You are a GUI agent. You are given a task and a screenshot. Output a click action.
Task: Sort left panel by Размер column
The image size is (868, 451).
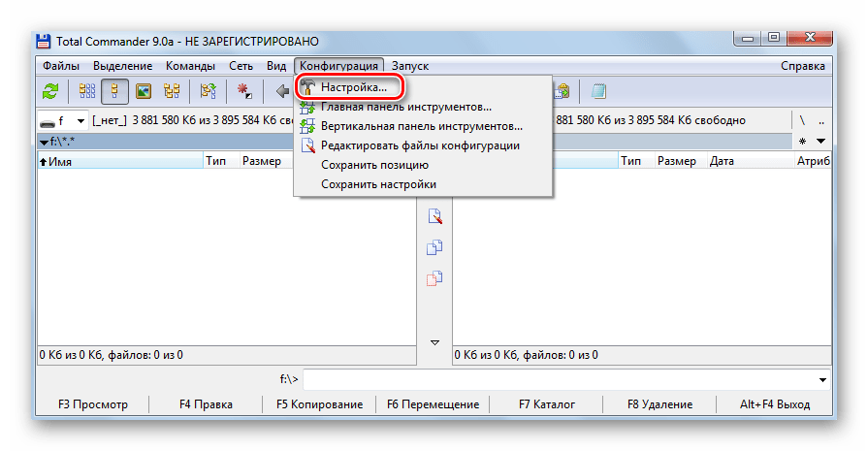coord(262,161)
